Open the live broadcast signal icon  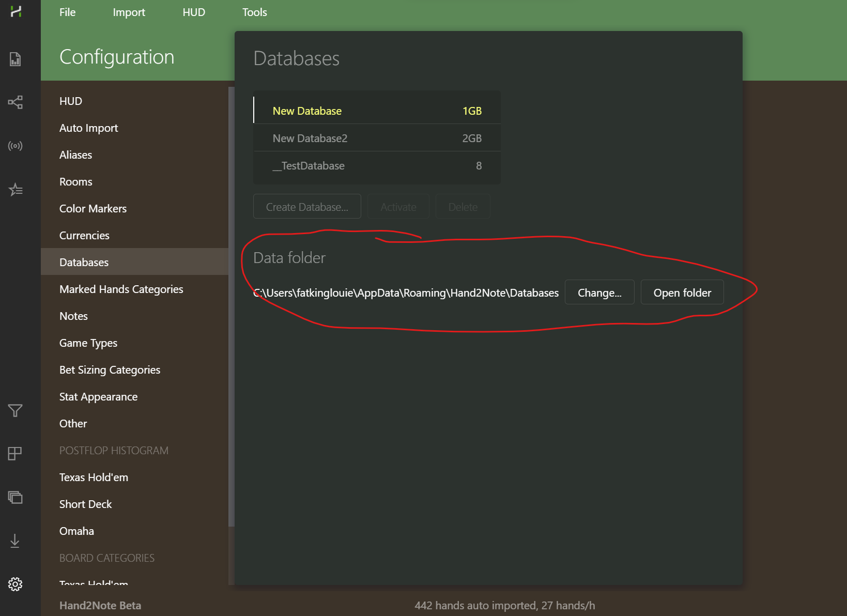16,146
